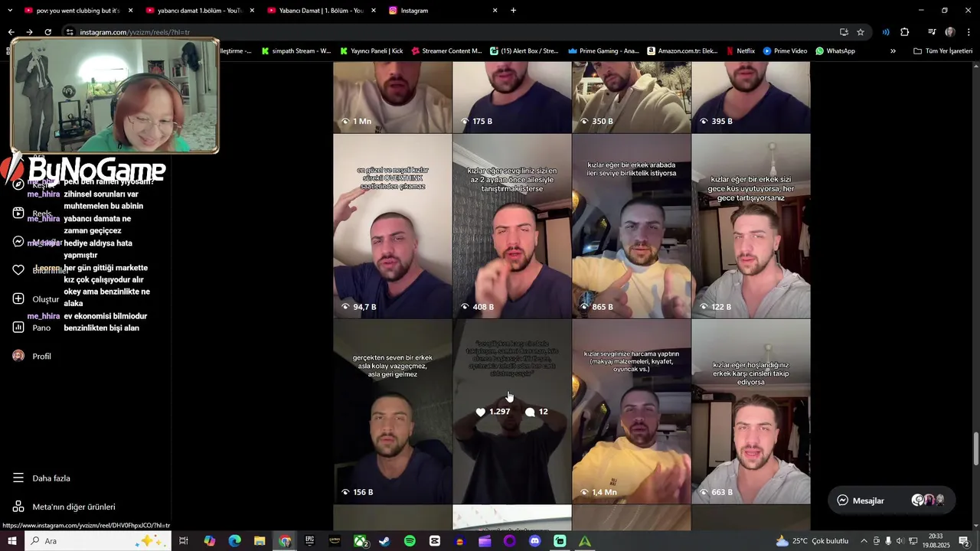Open the simpath Stream bookmark

point(296,51)
